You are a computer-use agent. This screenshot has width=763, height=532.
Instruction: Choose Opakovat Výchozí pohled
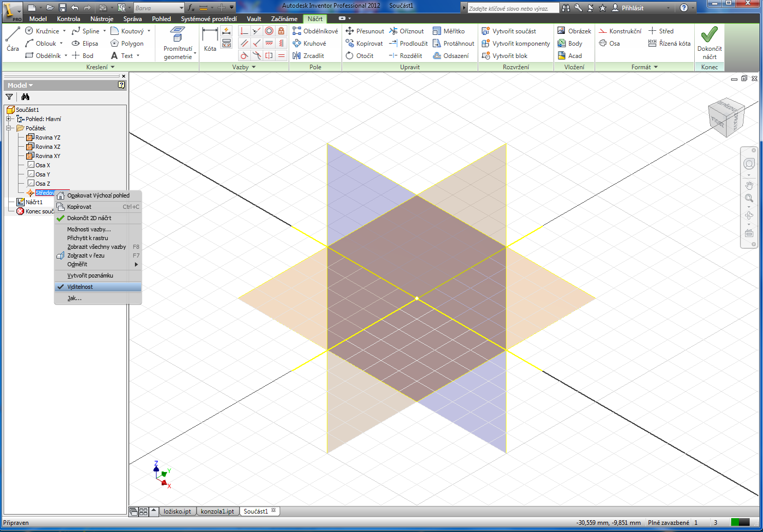[x=98, y=195]
